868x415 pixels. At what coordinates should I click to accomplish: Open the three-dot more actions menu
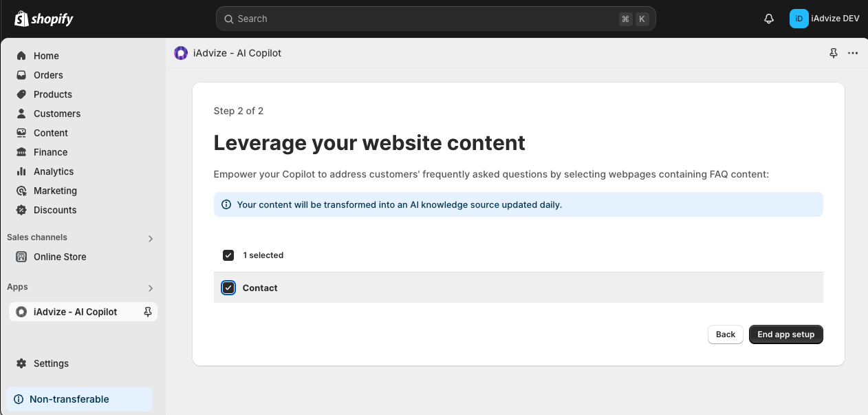853,53
